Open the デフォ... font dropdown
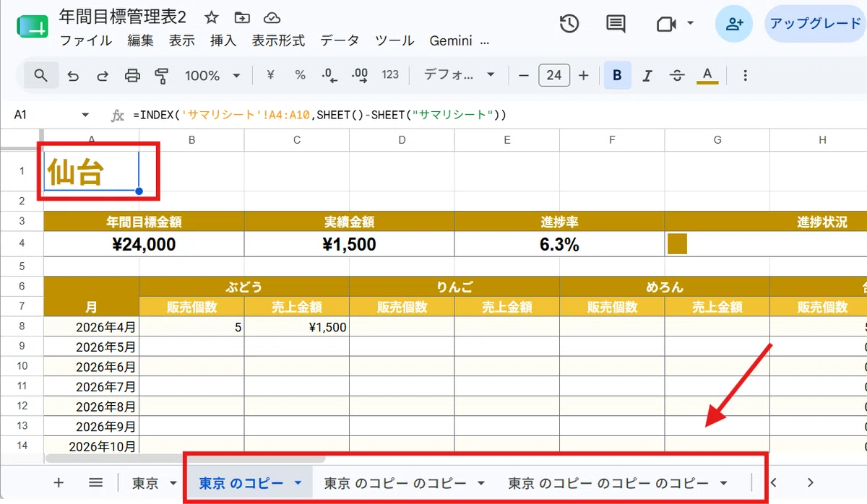The width and height of the screenshot is (867, 504). [459, 75]
